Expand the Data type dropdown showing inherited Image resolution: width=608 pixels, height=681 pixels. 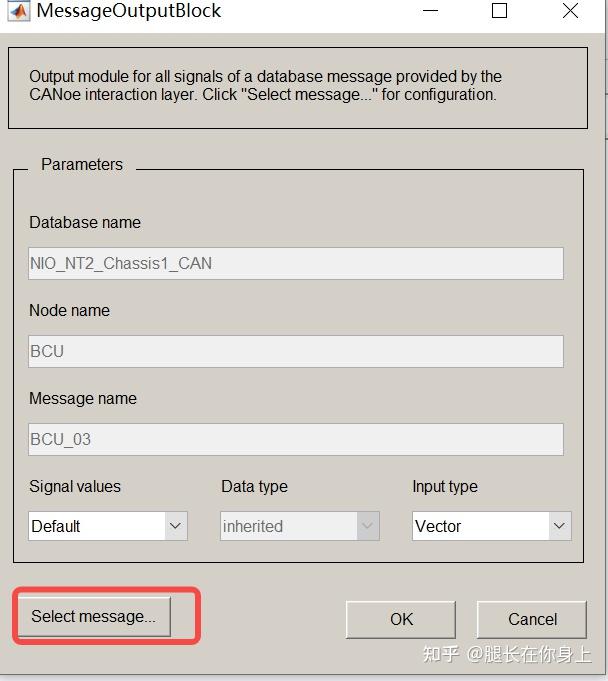(300, 526)
